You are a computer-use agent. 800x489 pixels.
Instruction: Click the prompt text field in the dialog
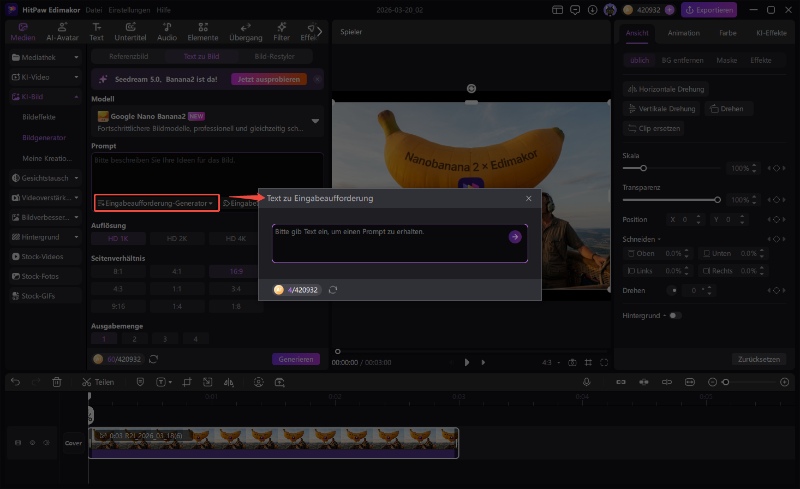tap(399, 243)
